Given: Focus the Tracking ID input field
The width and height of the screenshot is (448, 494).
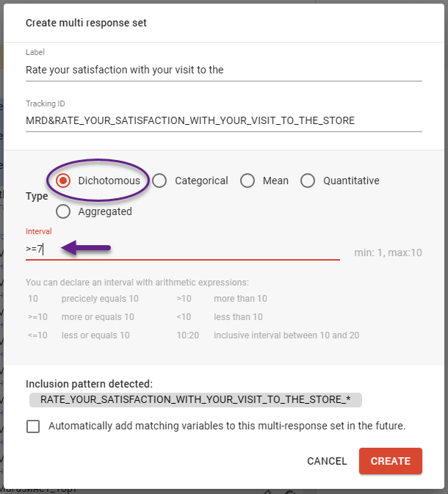Looking at the screenshot, I should coord(223,120).
